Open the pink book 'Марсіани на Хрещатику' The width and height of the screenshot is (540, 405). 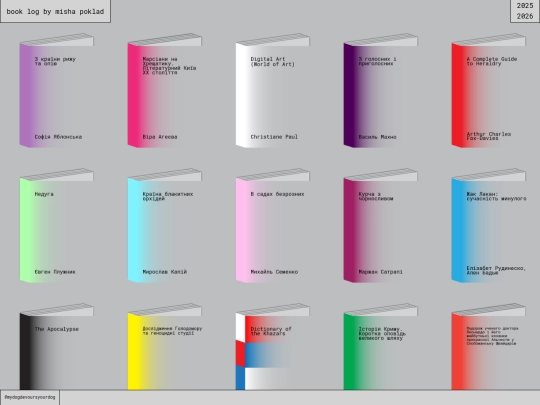pos(165,91)
